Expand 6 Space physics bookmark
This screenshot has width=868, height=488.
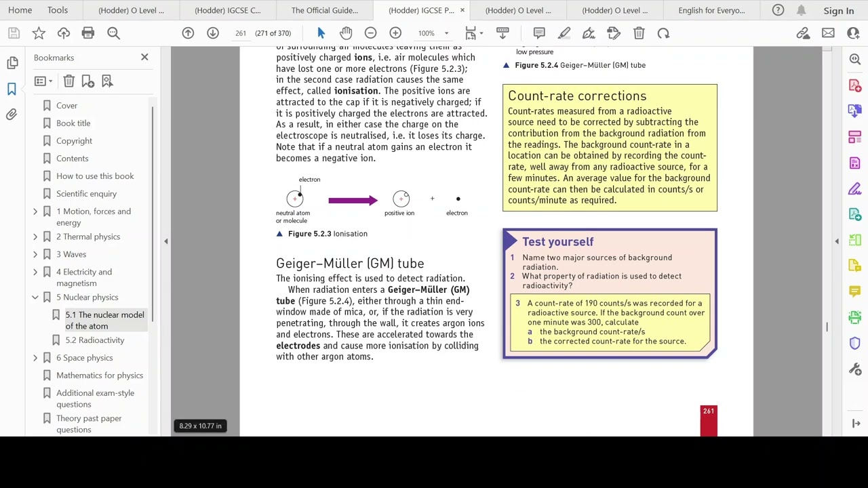(35, 358)
